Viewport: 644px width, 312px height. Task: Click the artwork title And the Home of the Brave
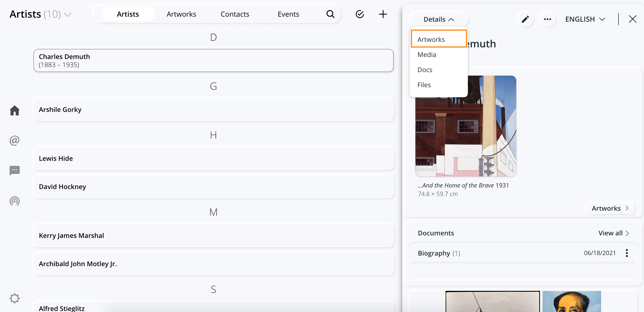tap(456, 185)
